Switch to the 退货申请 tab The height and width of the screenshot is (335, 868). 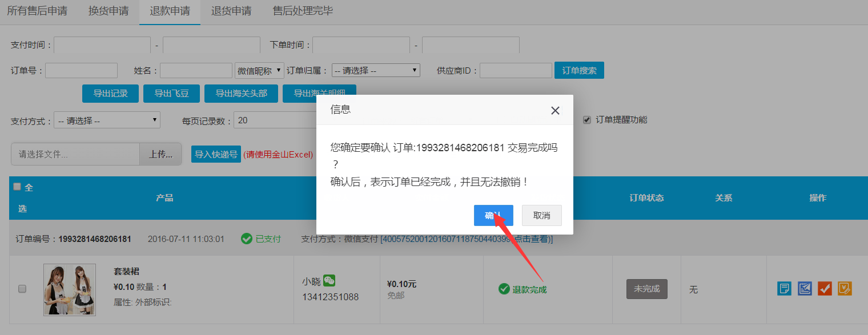click(231, 10)
